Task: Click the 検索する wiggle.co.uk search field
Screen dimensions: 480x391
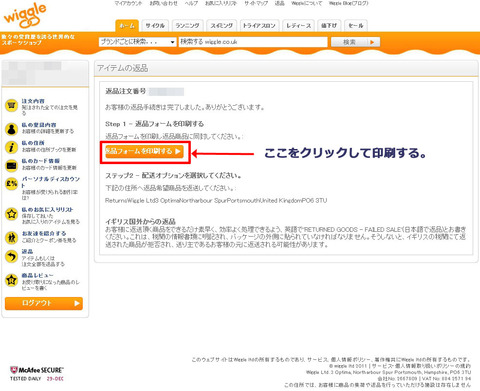Action: click(253, 42)
